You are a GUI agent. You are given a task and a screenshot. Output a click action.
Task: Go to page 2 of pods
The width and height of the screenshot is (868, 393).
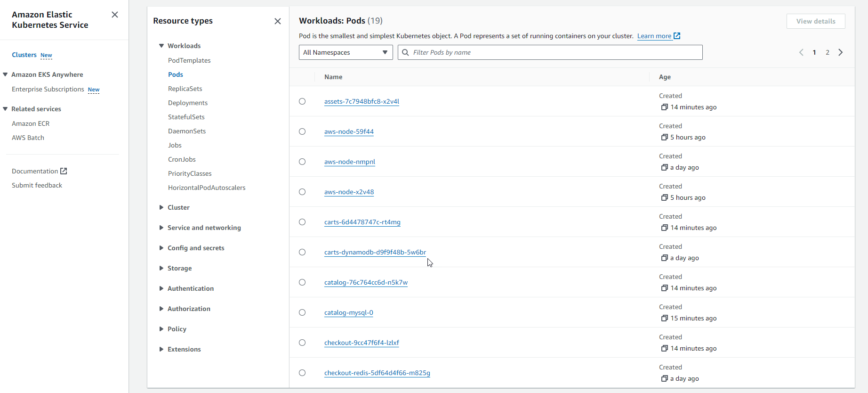coord(828,52)
